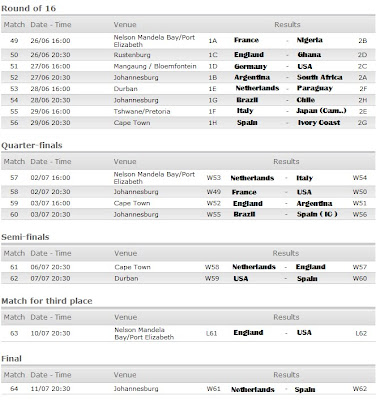Click Chile in match 54 row
Viewport: 376px width, 400px height.
coord(306,100)
